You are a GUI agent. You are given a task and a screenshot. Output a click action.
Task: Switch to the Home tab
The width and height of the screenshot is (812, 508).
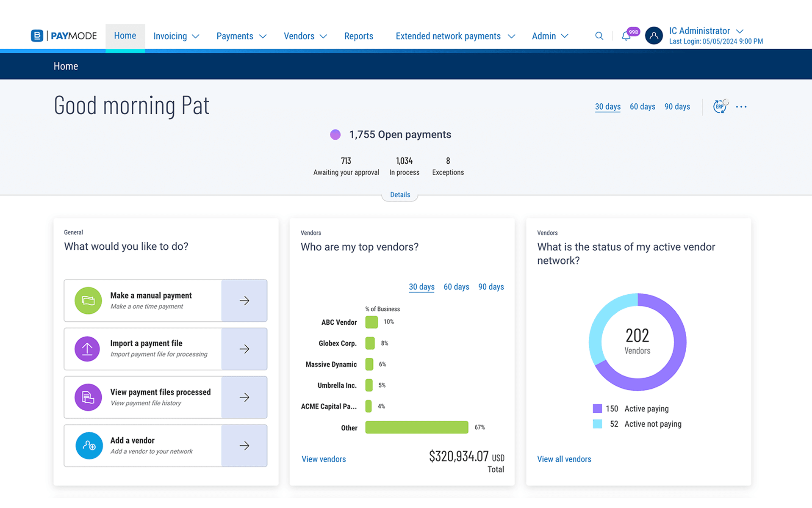(x=125, y=36)
